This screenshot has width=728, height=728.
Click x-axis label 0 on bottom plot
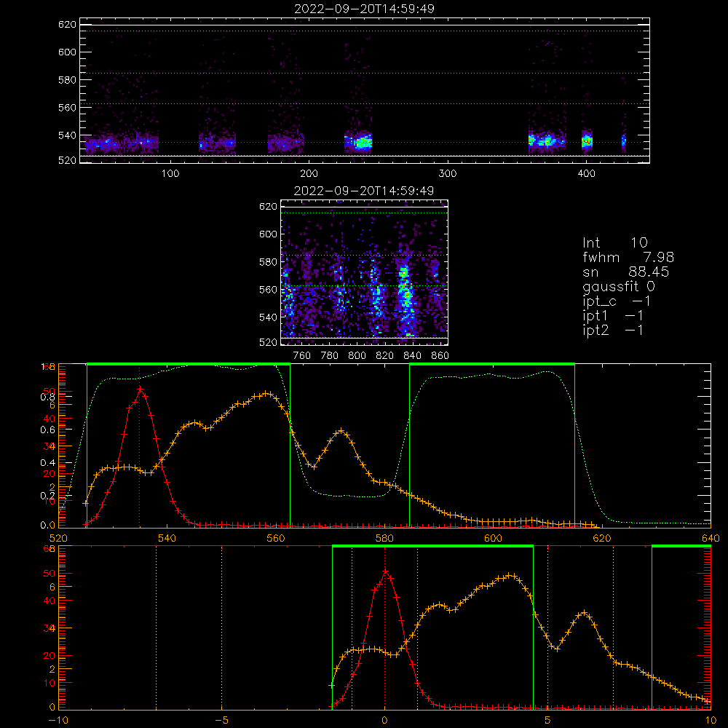tap(384, 721)
